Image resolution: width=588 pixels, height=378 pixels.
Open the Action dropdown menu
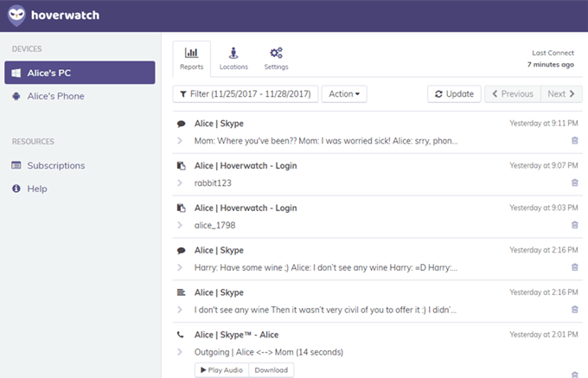coord(344,93)
